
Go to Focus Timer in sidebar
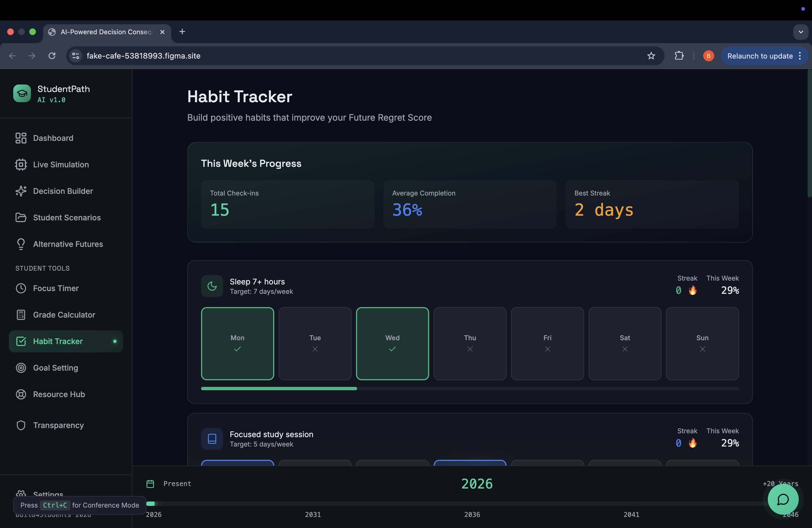coord(56,288)
